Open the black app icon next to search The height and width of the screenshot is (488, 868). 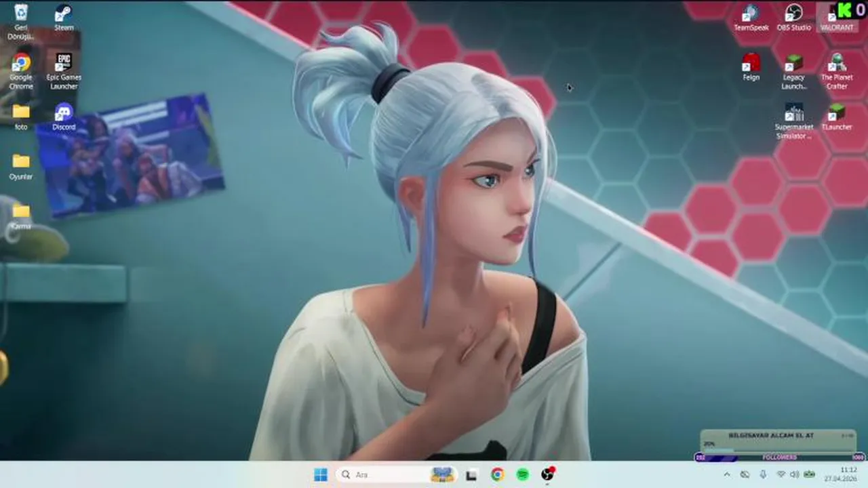[x=471, y=474]
